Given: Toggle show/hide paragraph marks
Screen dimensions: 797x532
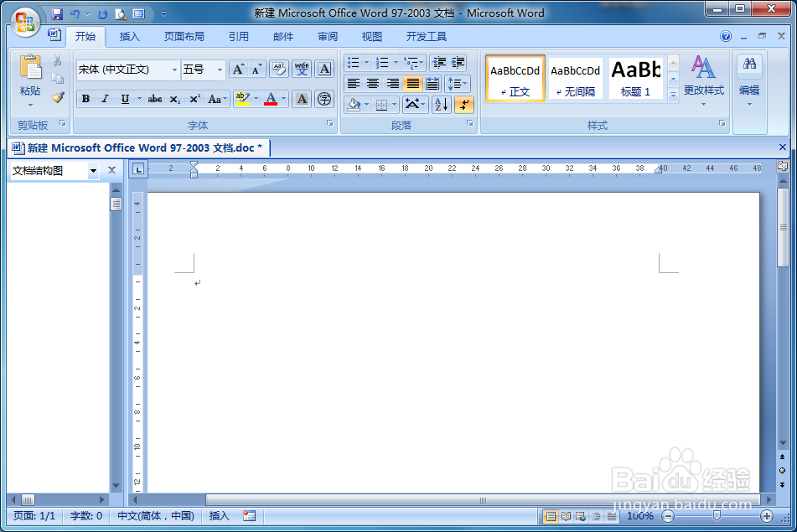Looking at the screenshot, I should point(464,105).
